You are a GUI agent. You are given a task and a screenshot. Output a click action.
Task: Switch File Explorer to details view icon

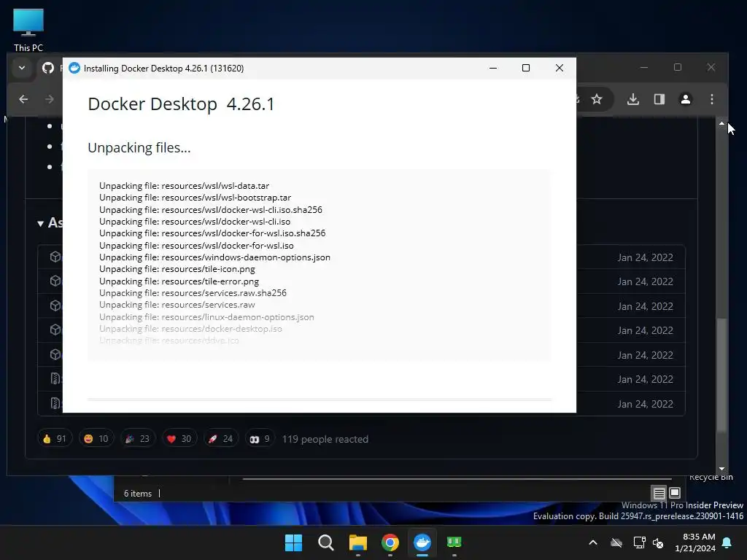659,493
